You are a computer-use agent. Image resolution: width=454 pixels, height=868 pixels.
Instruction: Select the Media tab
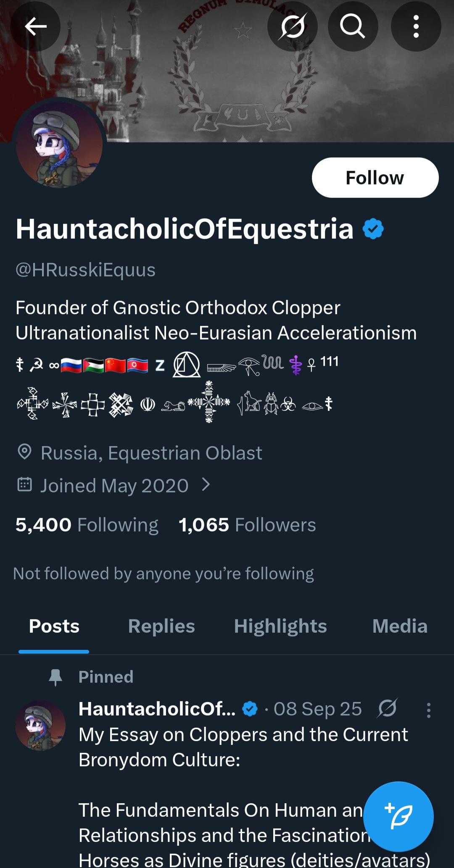coord(400,626)
